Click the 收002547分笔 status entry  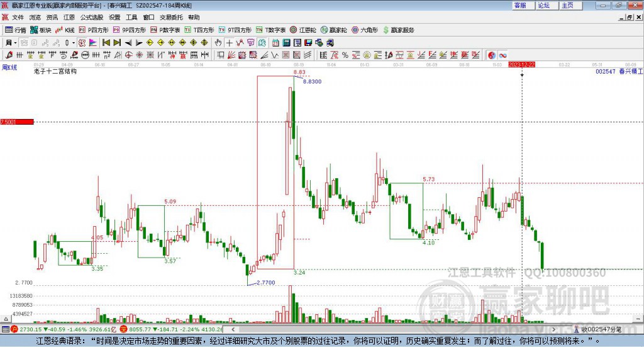tap(597, 329)
